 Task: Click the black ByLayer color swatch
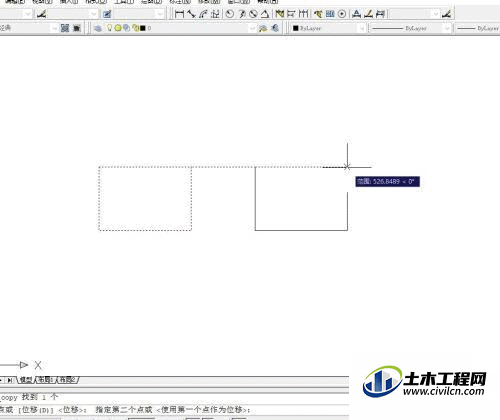pos(295,28)
